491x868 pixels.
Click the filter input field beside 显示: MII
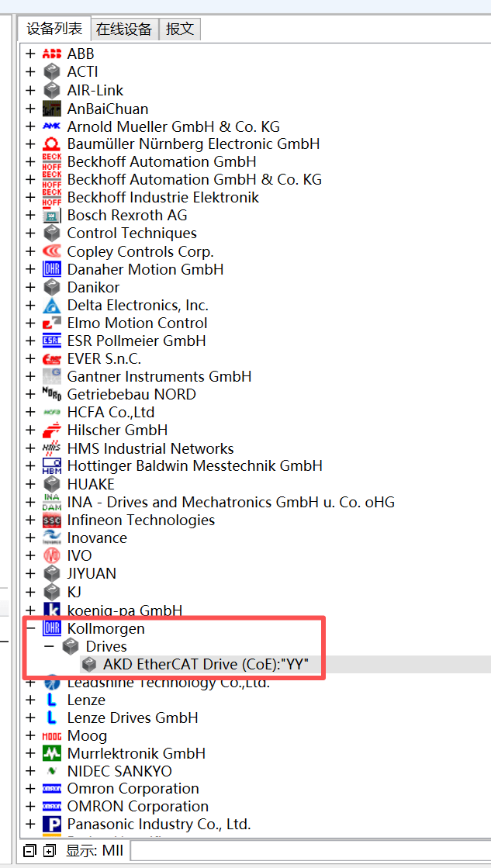310,850
